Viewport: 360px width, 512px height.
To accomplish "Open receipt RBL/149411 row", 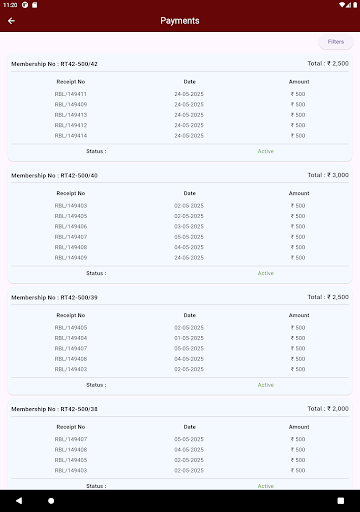I will point(180,94).
